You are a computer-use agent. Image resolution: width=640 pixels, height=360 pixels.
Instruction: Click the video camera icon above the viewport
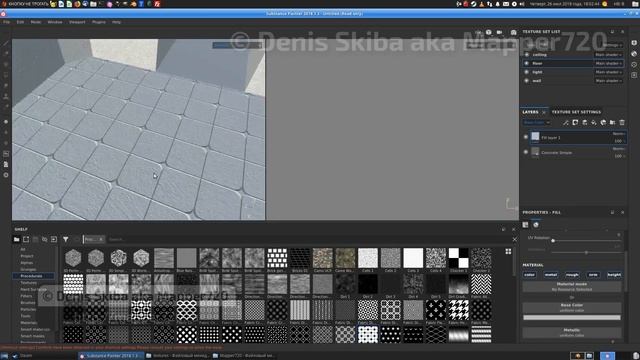(499, 32)
